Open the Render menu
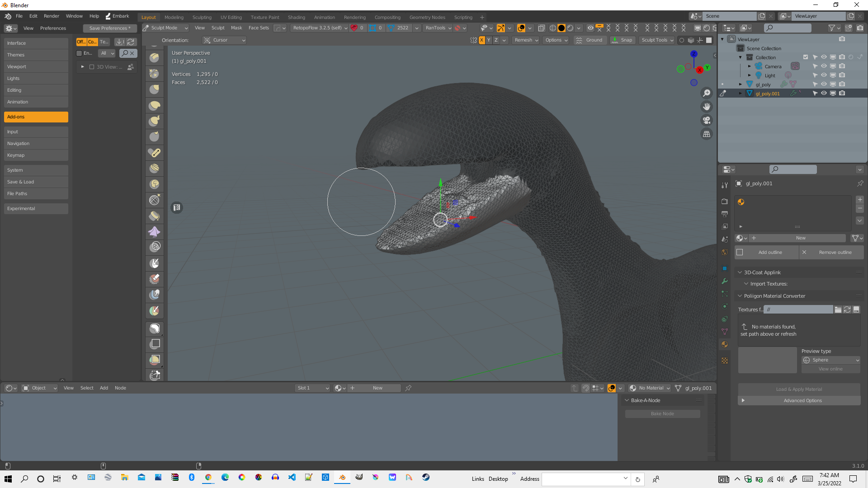 52,16
